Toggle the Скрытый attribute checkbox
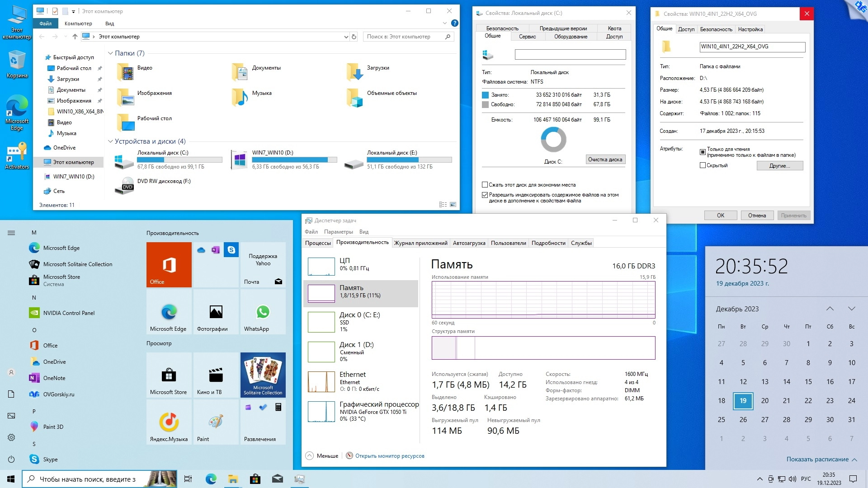The height and width of the screenshot is (488, 868). click(703, 165)
